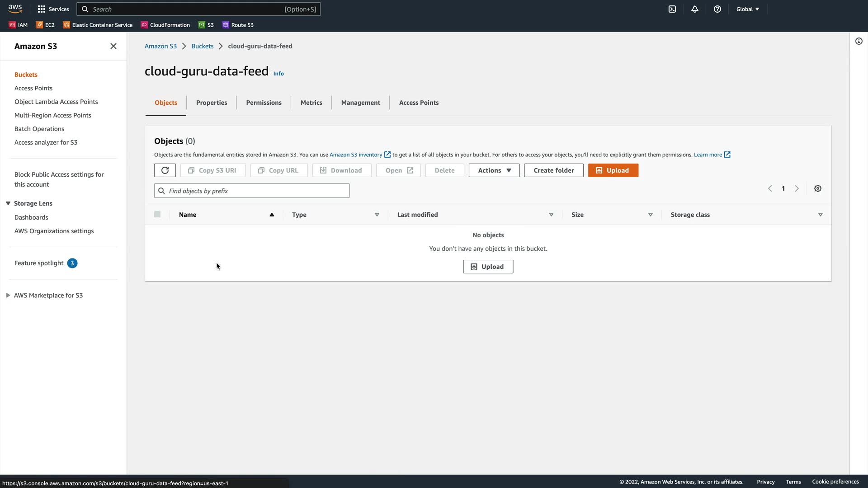
Task: Toggle the select-all objects checkbox
Action: pos(157,214)
